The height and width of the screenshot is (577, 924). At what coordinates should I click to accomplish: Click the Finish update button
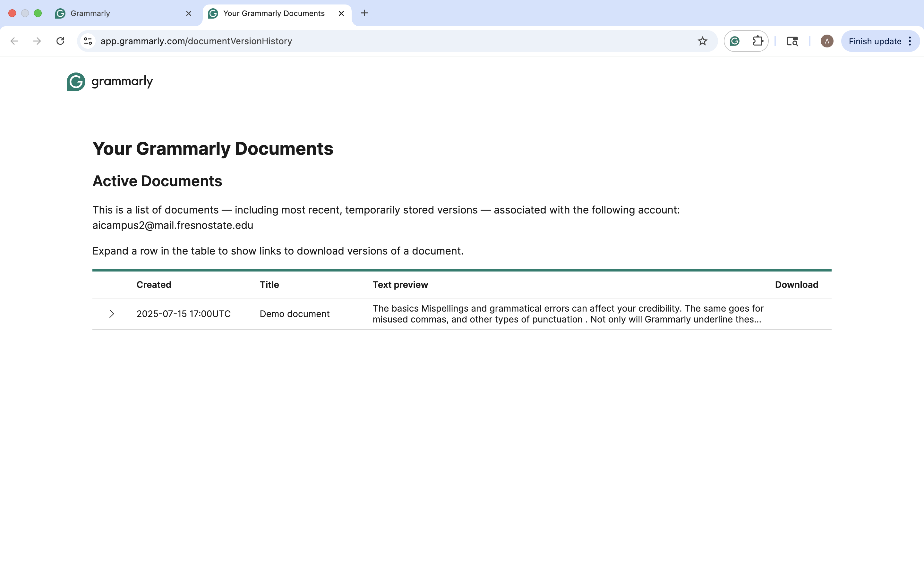[874, 41]
